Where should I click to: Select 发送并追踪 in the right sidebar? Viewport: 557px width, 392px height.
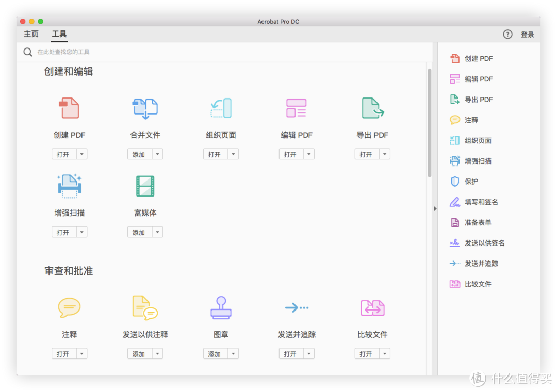click(x=474, y=264)
